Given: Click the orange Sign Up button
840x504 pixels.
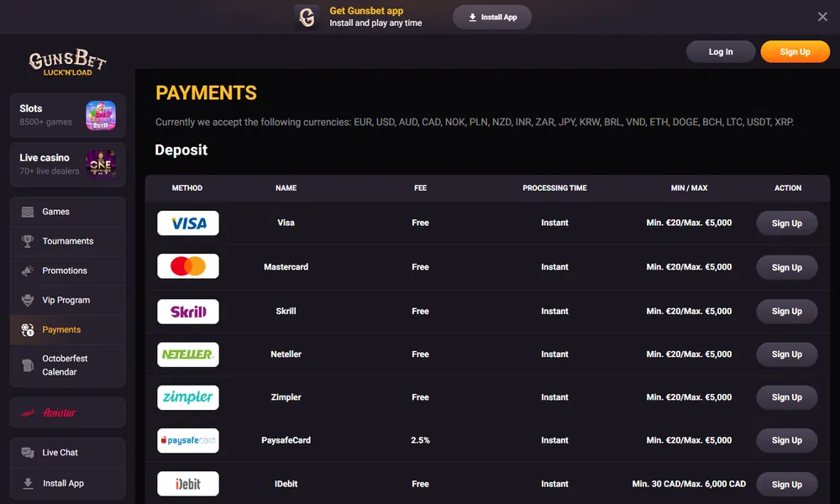Looking at the screenshot, I should pos(795,52).
